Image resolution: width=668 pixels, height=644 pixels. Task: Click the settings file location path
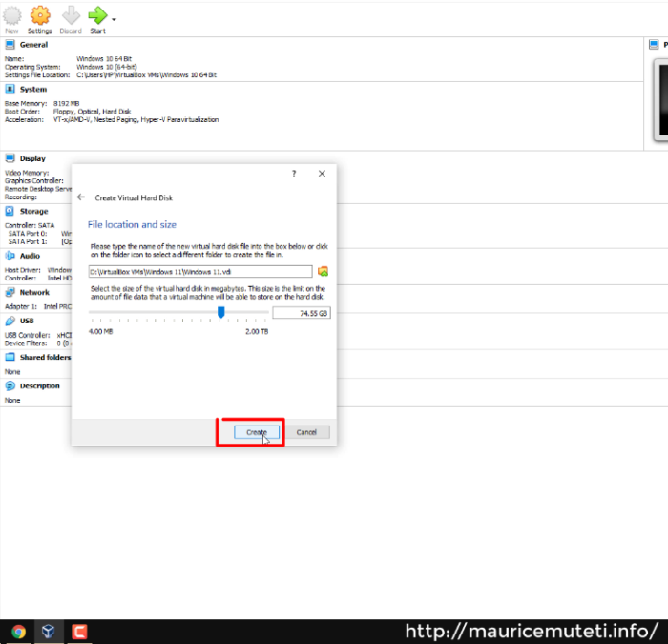[x=146, y=75]
